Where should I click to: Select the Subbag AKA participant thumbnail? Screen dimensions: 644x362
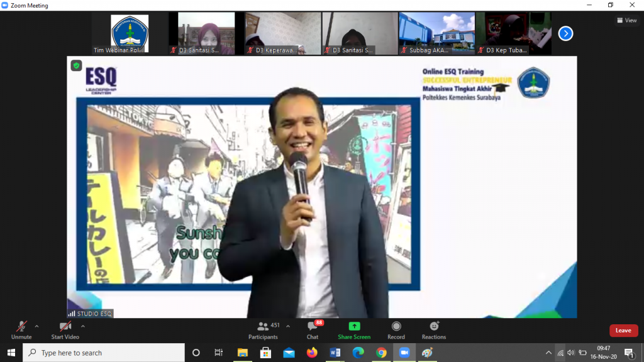click(436, 33)
